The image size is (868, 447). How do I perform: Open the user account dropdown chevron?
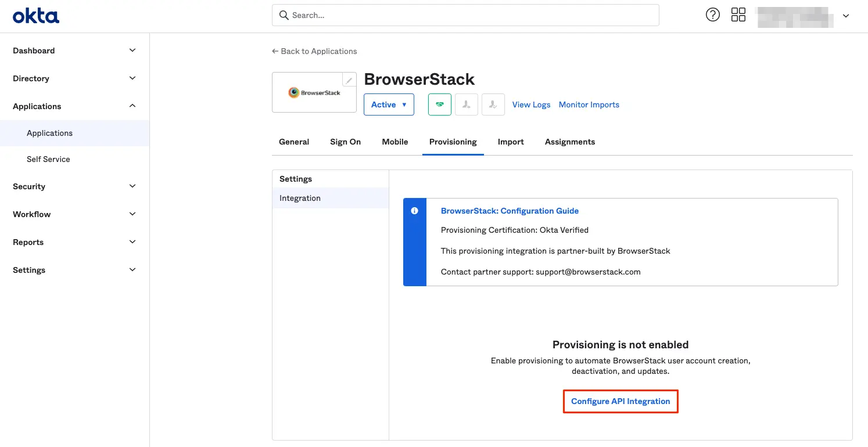tap(846, 16)
